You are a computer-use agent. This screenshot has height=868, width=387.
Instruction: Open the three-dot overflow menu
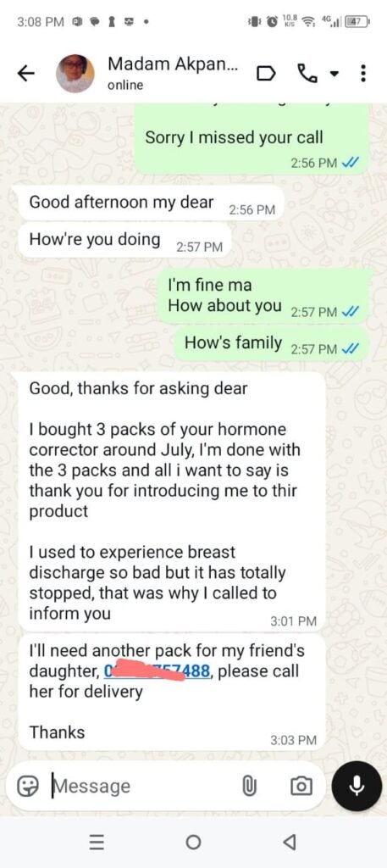click(x=362, y=73)
